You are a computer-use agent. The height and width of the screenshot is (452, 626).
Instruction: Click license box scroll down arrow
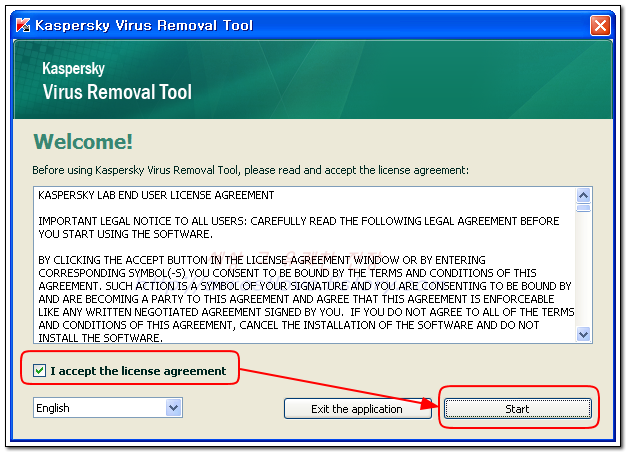(584, 334)
